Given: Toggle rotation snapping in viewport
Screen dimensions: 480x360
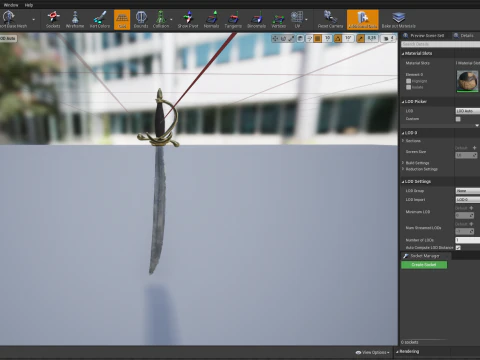Looking at the screenshot, I should click(338, 39).
